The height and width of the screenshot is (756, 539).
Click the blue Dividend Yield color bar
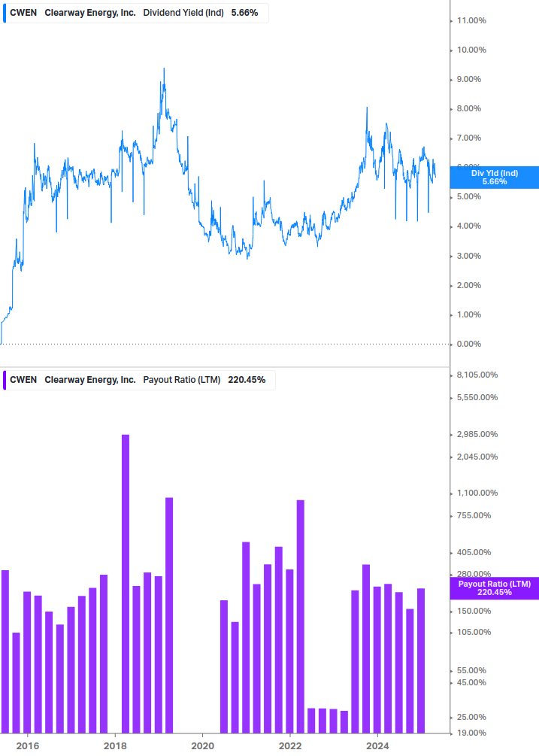tap(5, 13)
